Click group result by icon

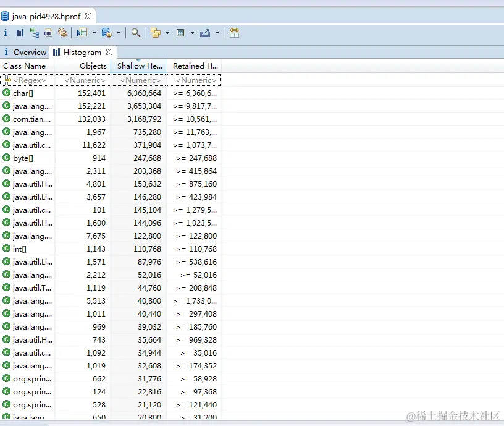click(x=156, y=33)
